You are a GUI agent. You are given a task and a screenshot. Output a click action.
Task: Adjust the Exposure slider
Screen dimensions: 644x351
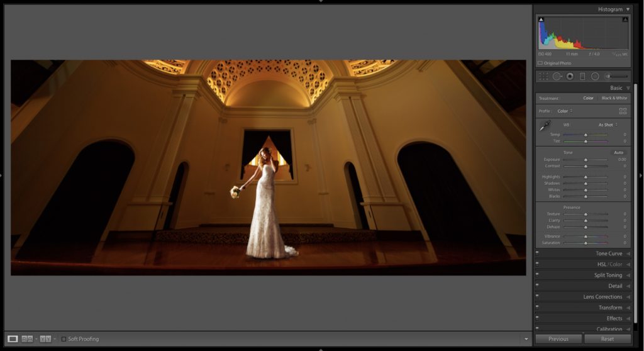[x=586, y=160]
